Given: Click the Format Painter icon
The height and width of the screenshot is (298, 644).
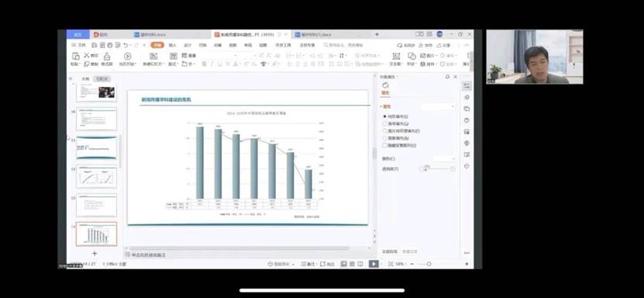Looking at the screenshot, I should tap(107, 57).
